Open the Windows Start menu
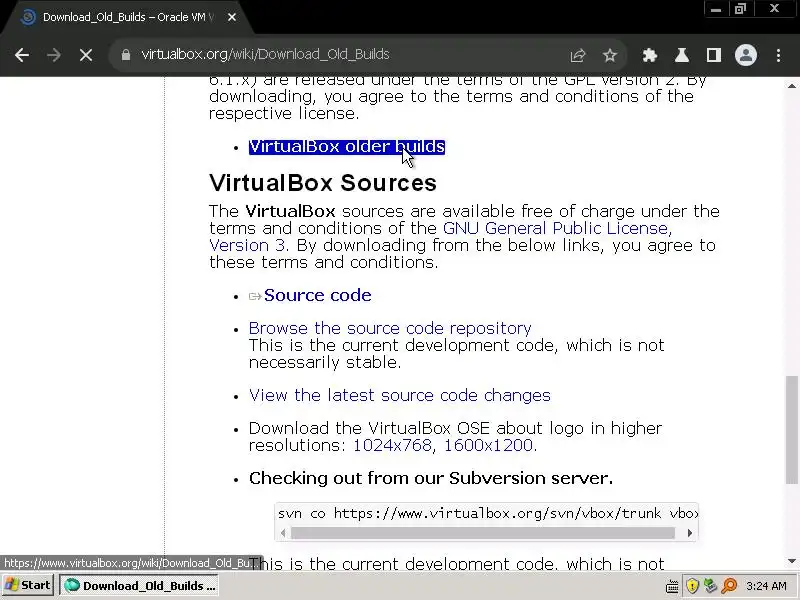800x600 pixels. 29,585
